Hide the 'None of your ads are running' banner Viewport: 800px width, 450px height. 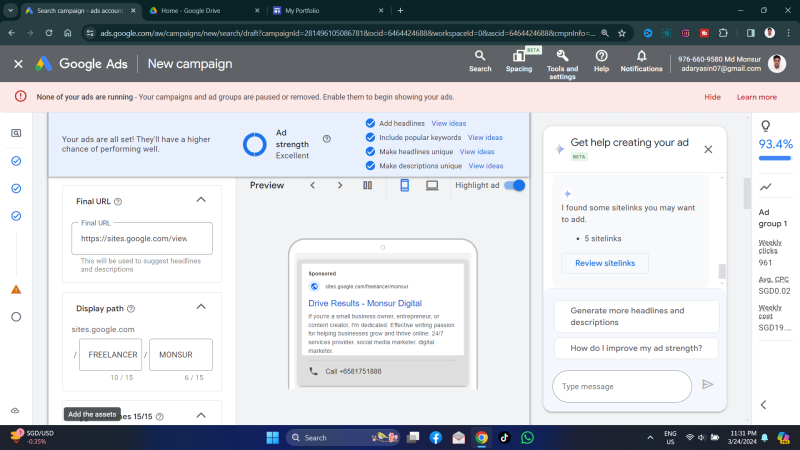tap(712, 97)
